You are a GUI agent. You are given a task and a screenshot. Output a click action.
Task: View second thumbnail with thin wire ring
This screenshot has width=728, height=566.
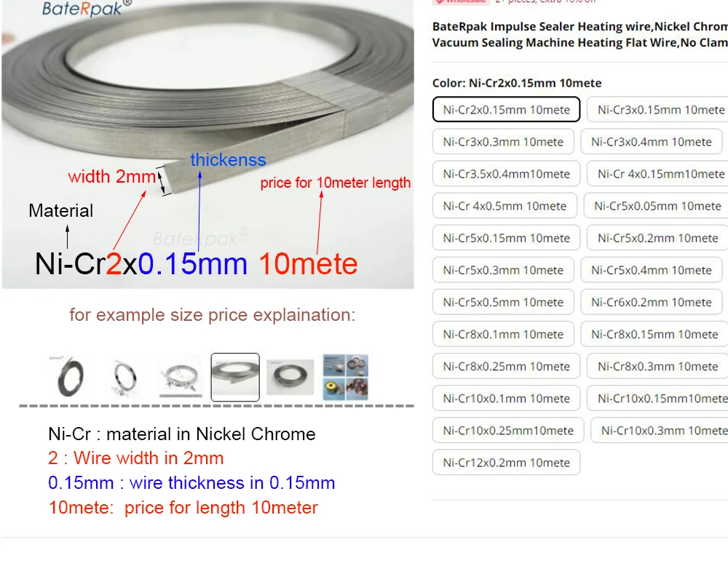[125, 377]
